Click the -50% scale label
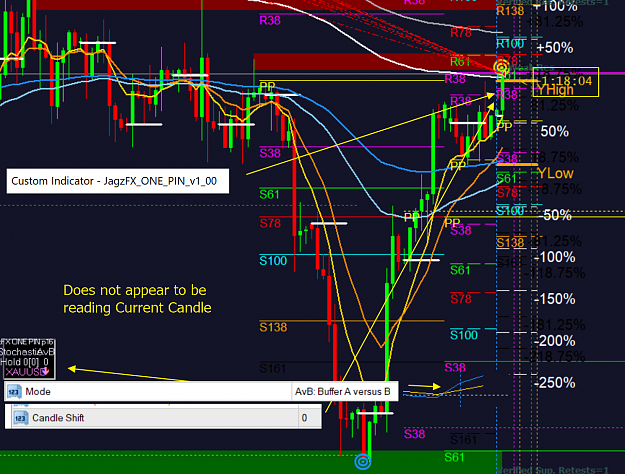The height and width of the screenshot is (474, 625). pyautogui.click(x=555, y=215)
